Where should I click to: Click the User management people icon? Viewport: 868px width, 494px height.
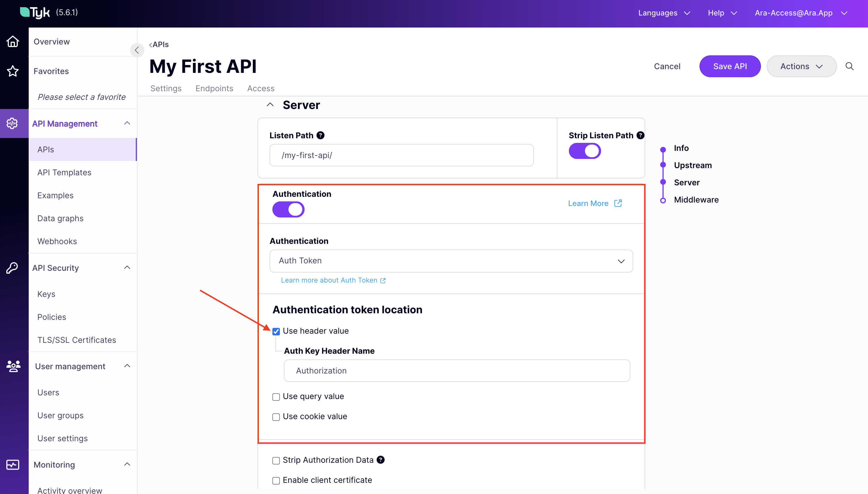coord(13,366)
